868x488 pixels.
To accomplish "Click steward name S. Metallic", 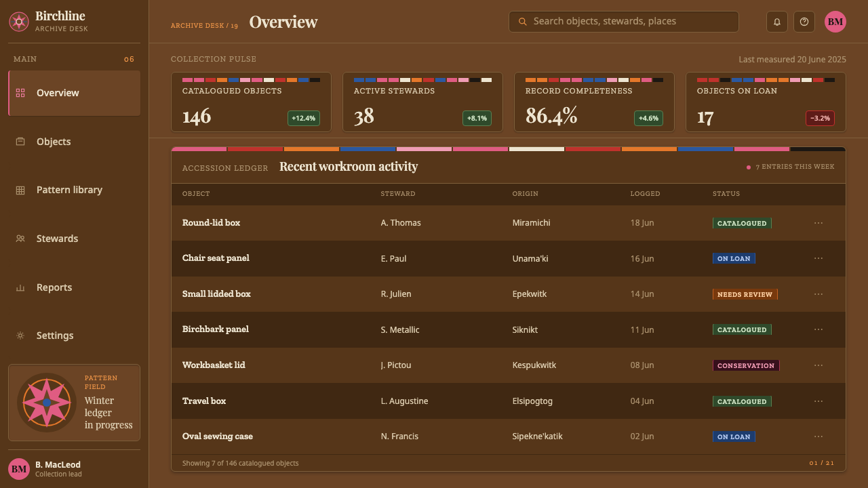I will 400,330.
